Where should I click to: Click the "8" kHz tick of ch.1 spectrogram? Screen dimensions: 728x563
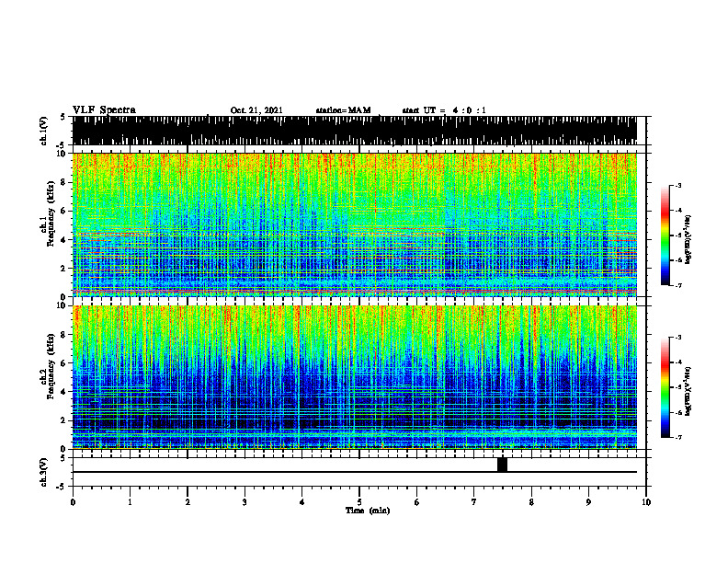coord(63,182)
